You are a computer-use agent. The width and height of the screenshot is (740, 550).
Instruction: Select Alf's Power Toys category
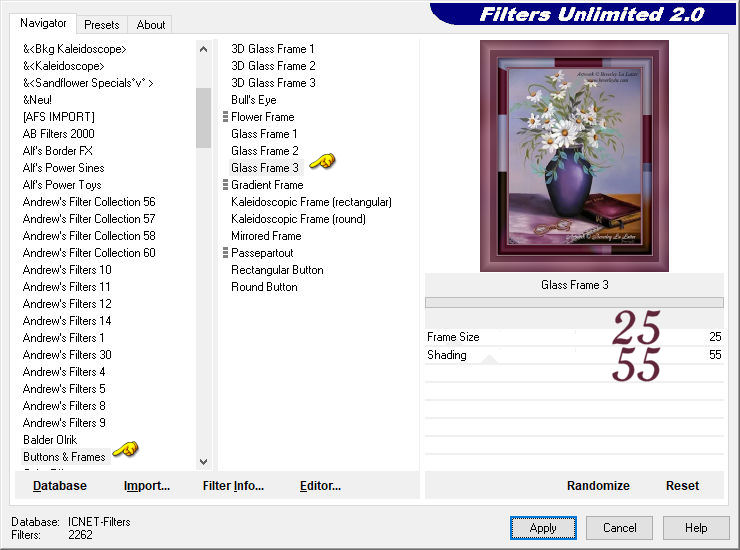click(x=62, y=185)
